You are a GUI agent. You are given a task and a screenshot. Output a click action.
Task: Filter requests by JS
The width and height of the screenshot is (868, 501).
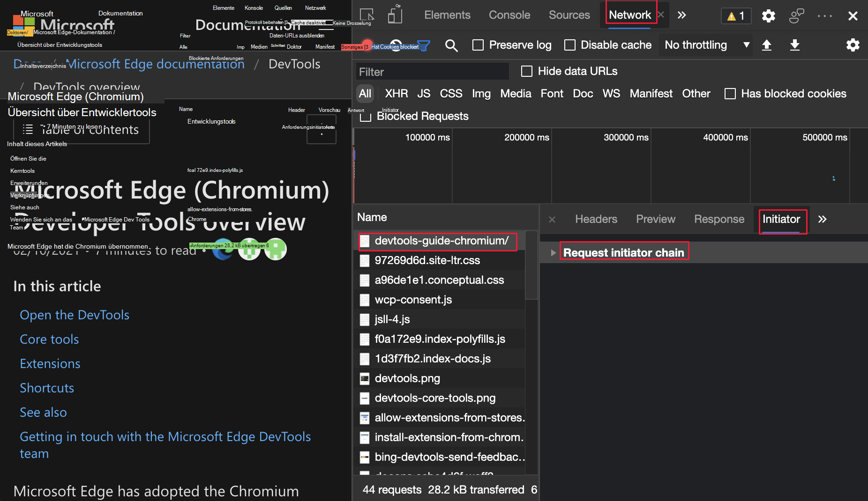click(424, 94)
